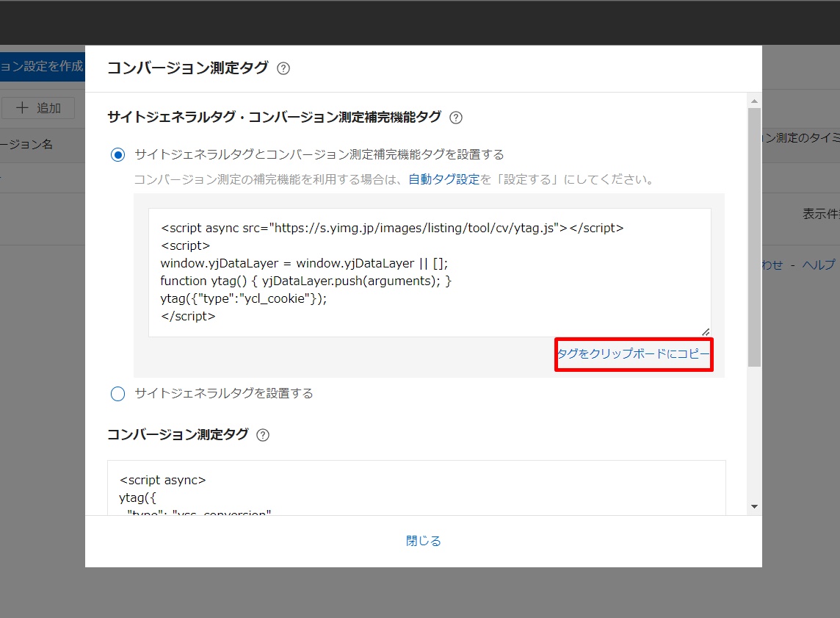Select サイトジェネラルタグとコンバージョン測定補完機能タグを設置する radio button
The height and width of the screenshot is (618, 840).
click(117, 154)
